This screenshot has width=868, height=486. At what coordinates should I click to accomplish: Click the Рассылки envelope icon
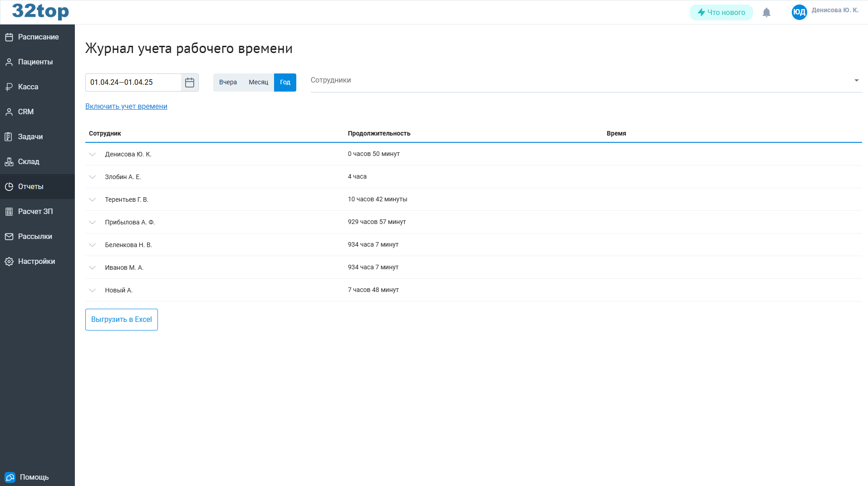(9, 237)
